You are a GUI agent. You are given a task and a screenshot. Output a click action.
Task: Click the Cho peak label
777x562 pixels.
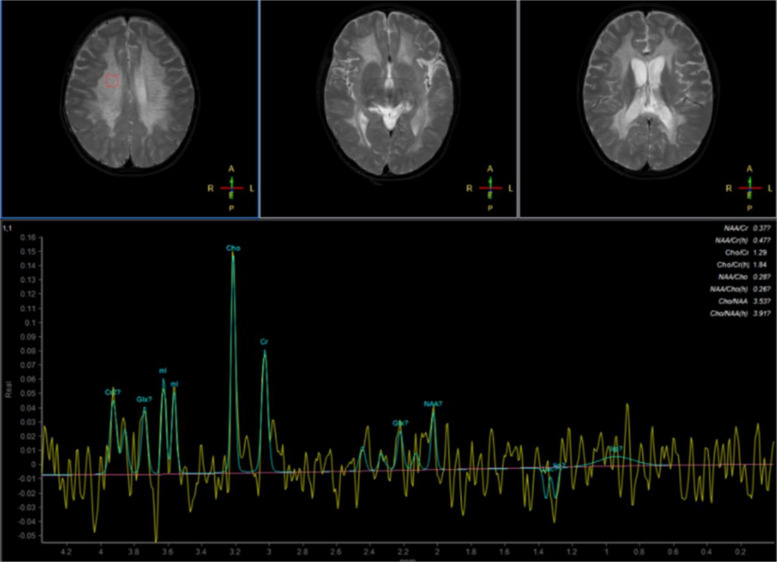click(233, 248)
